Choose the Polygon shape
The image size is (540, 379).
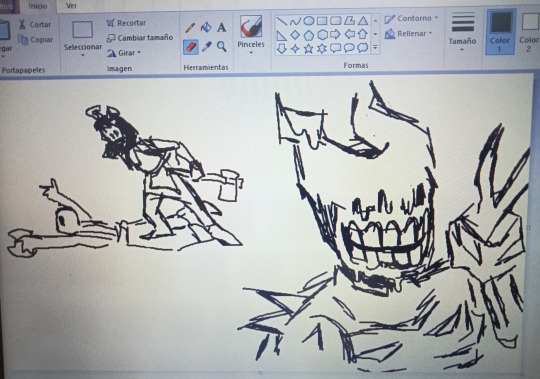click(349, 21)
